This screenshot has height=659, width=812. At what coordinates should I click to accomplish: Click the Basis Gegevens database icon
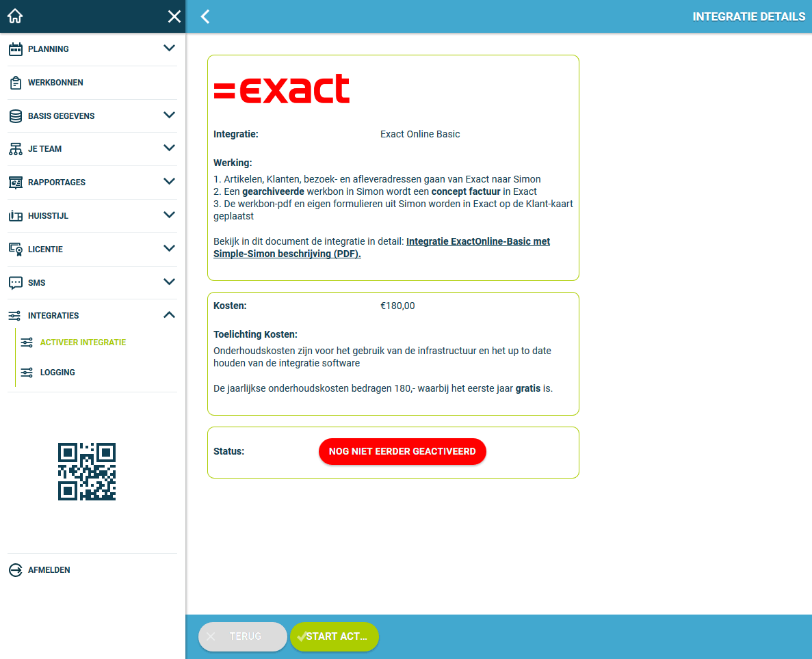click(x=16, y=116)
